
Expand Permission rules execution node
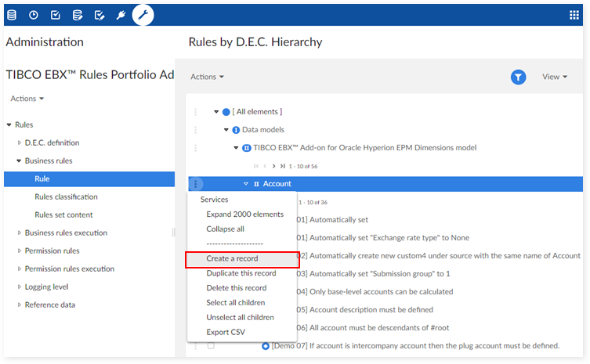point(19,268)
